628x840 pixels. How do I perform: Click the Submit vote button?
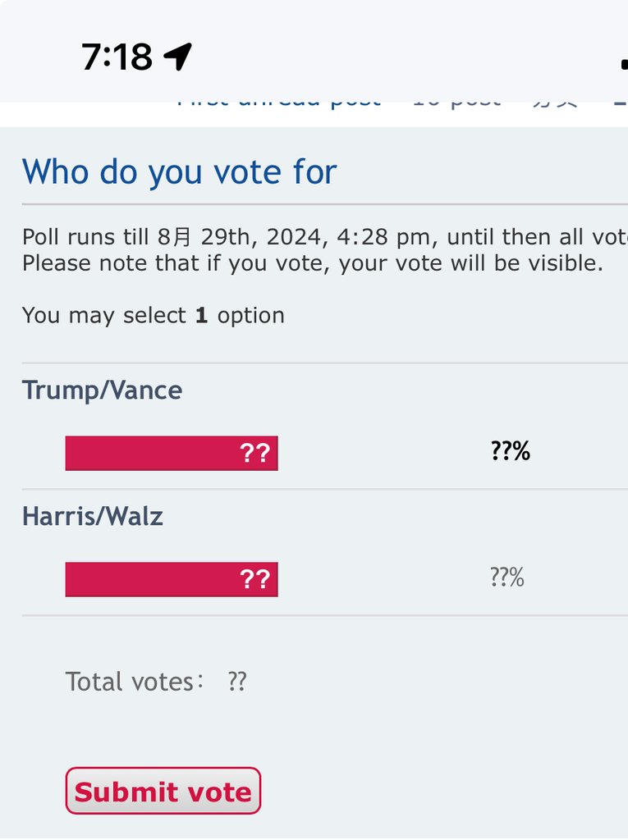pos(163,792)
